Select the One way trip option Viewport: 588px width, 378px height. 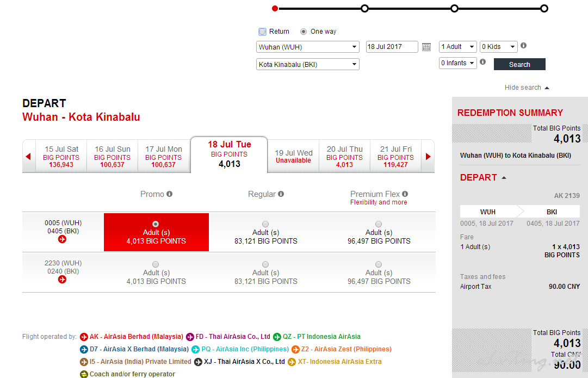304,32
